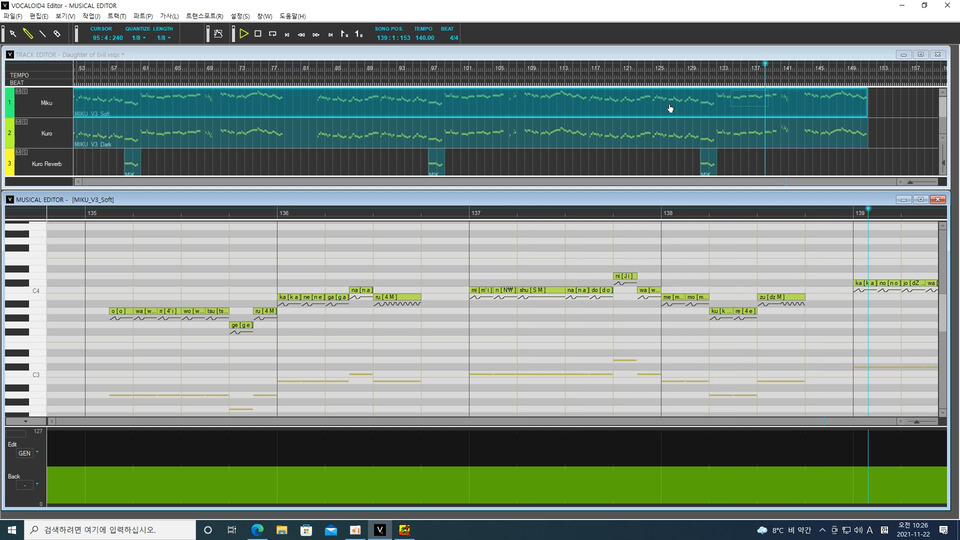
Task: Select the Kuro track name
Action: pos(47,133)
